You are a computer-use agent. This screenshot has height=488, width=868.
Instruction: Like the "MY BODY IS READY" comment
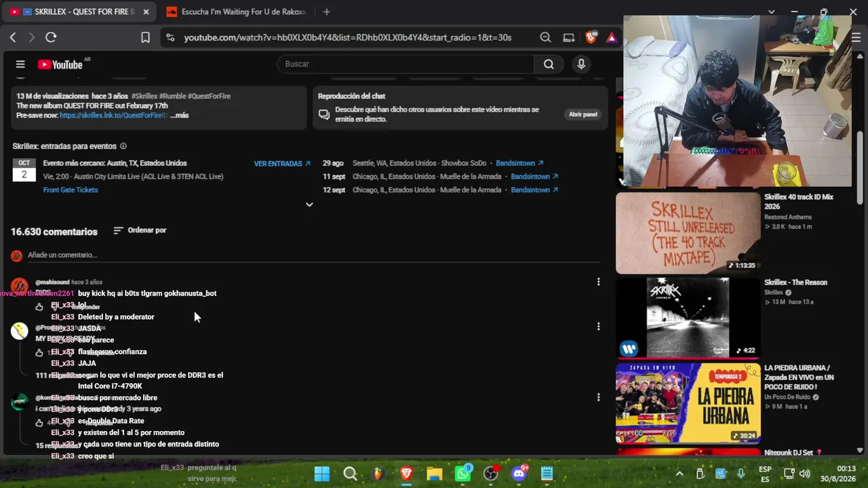[39, 352]
